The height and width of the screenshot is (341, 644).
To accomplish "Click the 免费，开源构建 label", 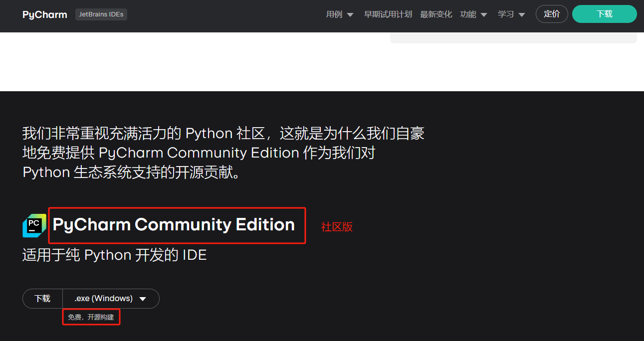I will tap(91, 317).
